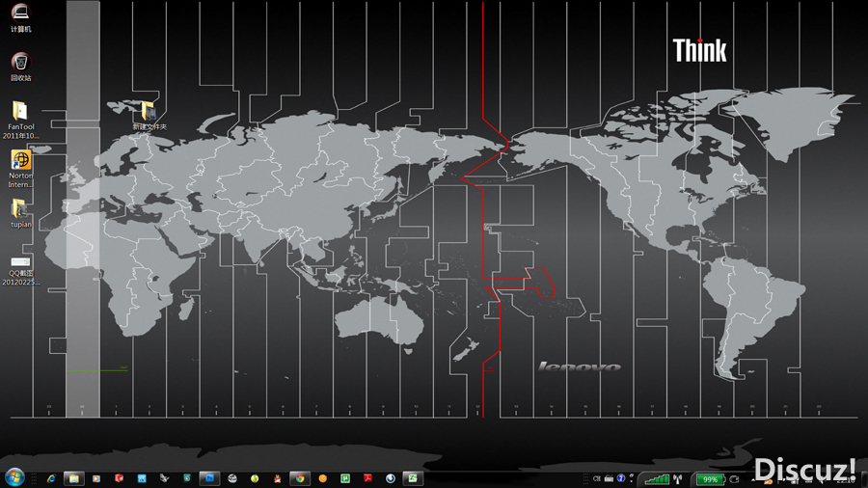Click the wireless antenna tray icon
The image size is (868, 488).
pos(678,479)
